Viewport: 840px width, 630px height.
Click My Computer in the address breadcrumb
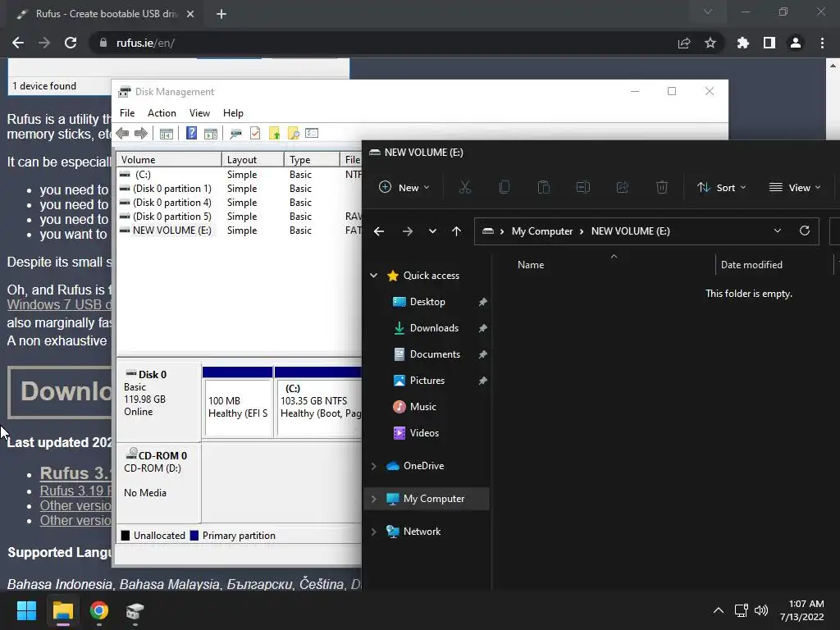542,231
